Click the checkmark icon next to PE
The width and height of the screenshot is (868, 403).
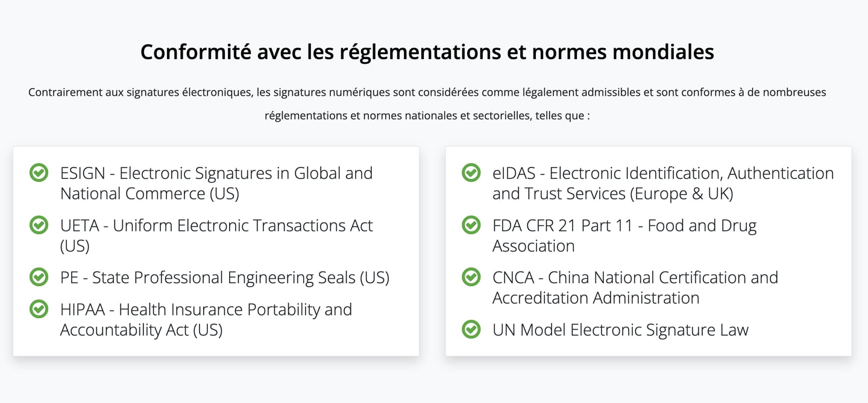pos(39,277)
